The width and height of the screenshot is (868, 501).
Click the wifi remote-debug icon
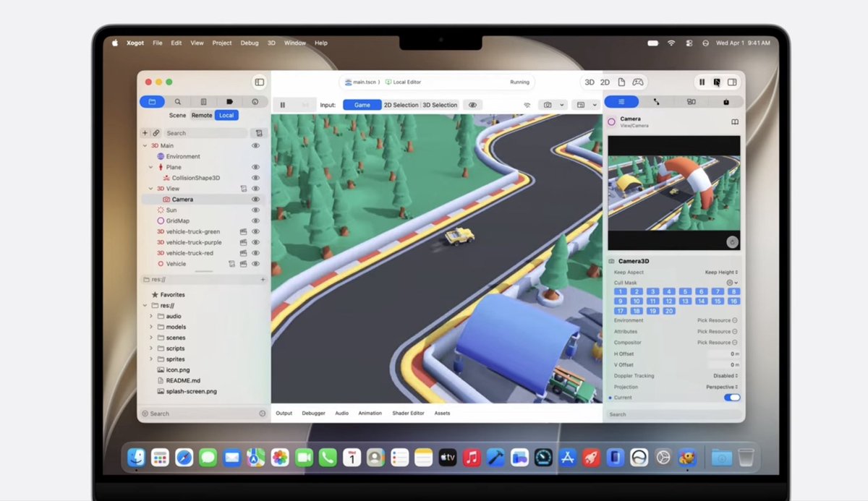point(527,105)
